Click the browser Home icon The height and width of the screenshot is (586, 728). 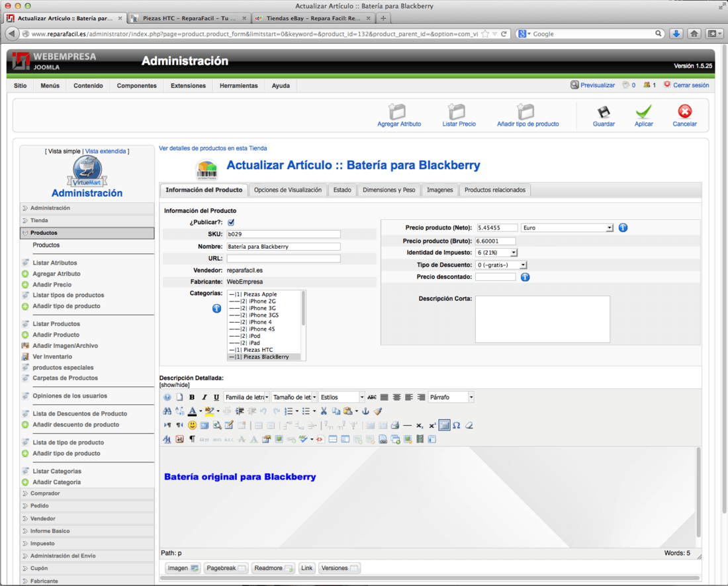pyautogui.click(x=694, y=34)
